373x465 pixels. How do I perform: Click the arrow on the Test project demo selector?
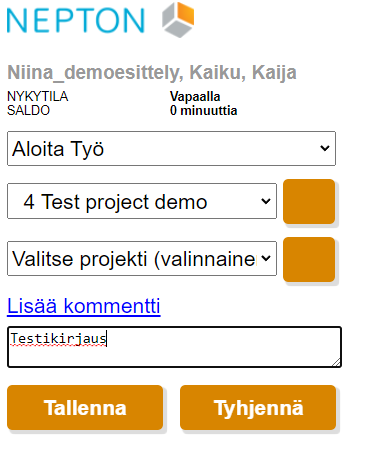coord(266,201)
